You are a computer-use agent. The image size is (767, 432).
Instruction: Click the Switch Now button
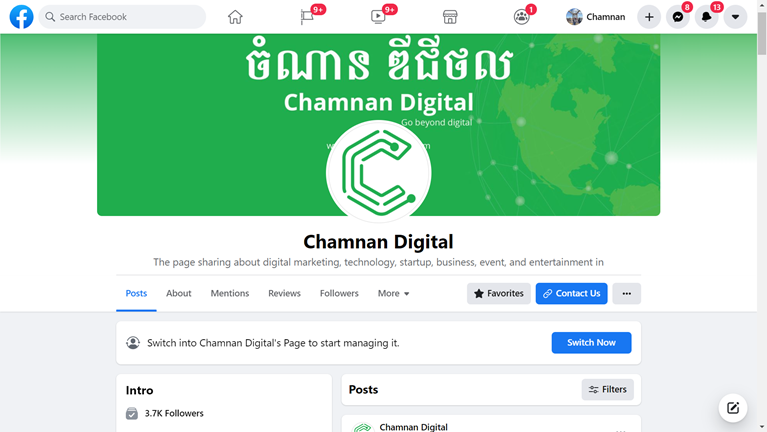(591, 342)
